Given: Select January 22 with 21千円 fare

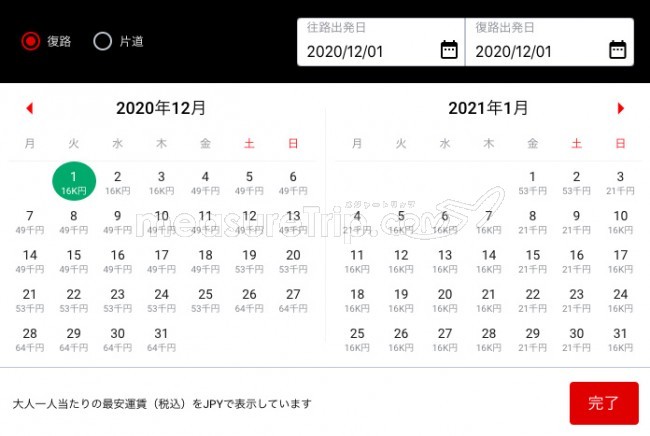Looking at the screenshot, I should pos(533,300).
